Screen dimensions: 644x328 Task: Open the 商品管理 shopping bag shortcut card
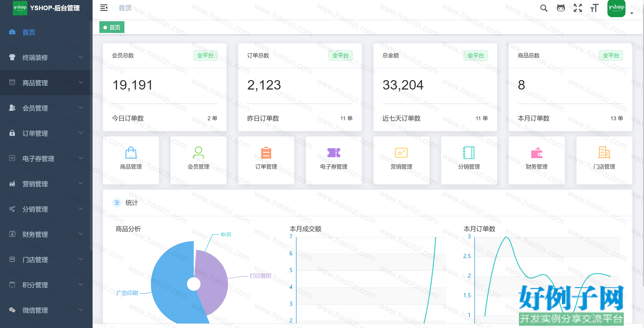coord(131,160)
